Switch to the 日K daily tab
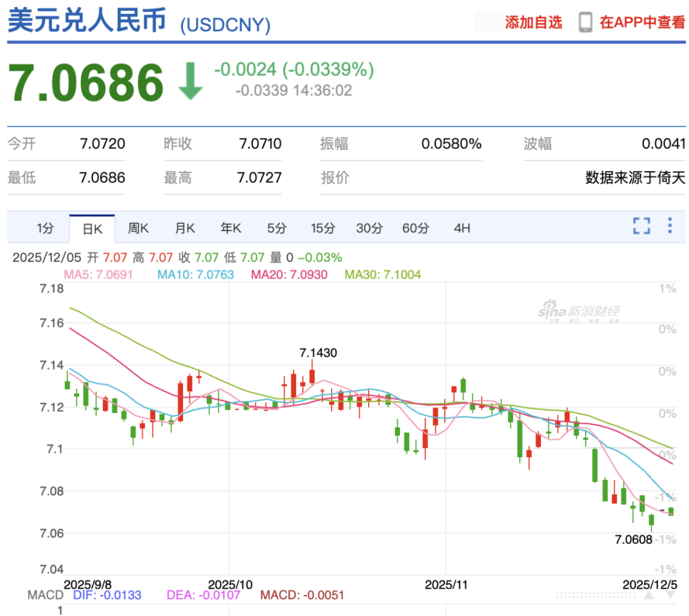Image resolution: width=689 pixels, height=616 pixels. click(x=92, y=227)
